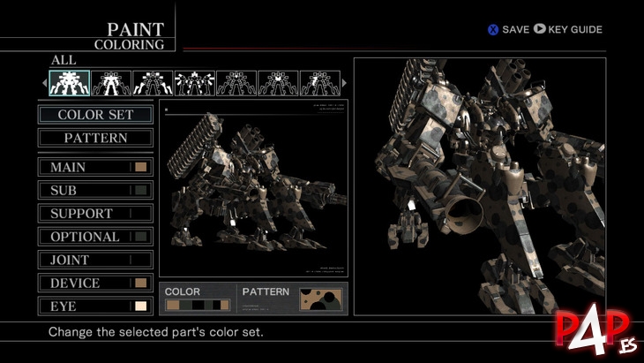This screenshot has height=363, width=644.
Task: Select the fifth mech part icon
Action: coord(236,83)
